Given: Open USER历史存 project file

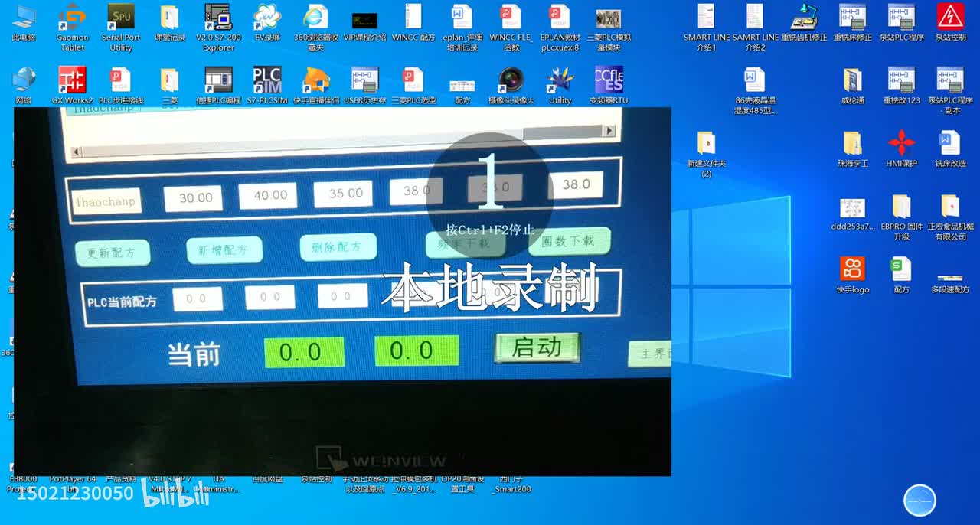Looking at the screenshot, I should pyautogui.click(x=364, y=85).
